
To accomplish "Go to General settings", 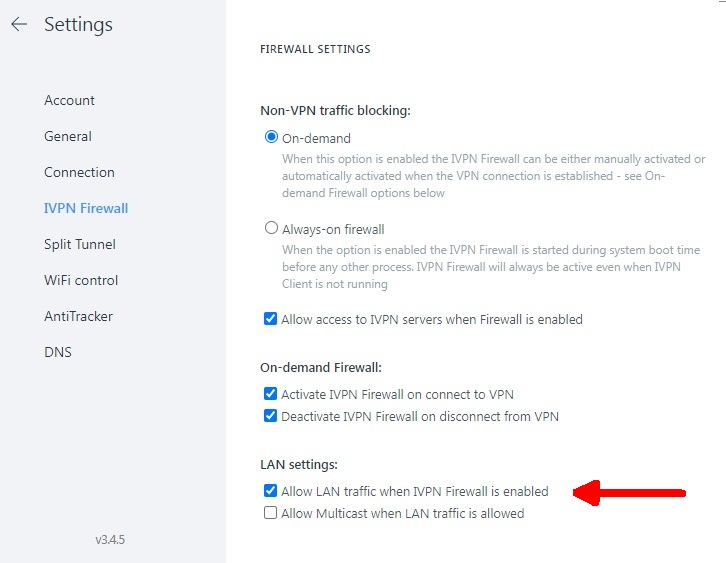I will click(68, 136).
